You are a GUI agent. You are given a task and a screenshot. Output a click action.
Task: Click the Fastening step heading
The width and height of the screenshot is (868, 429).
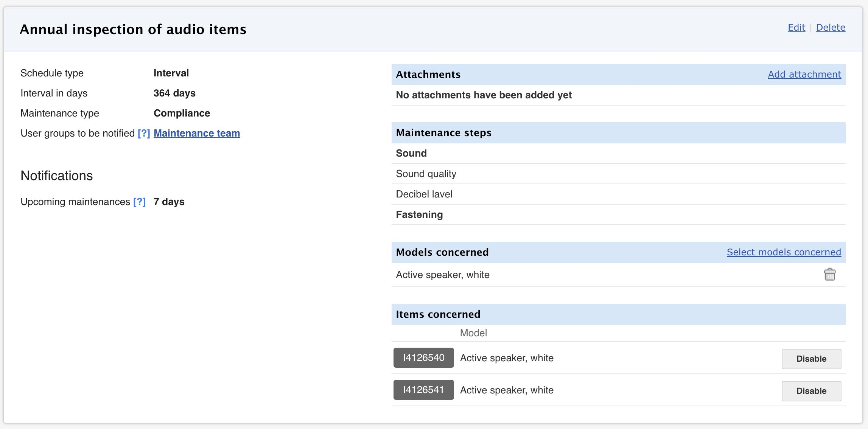click(419, 215)
